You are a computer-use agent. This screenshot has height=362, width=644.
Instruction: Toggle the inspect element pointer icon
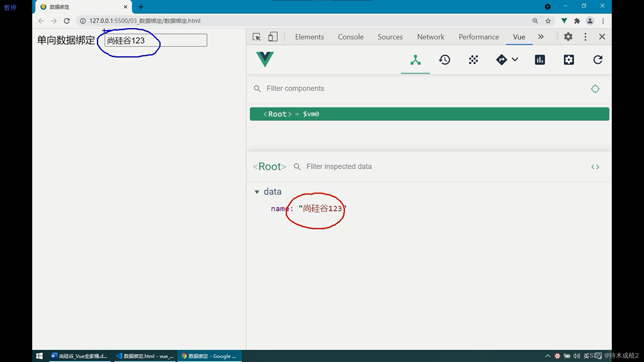coord(257,37)
